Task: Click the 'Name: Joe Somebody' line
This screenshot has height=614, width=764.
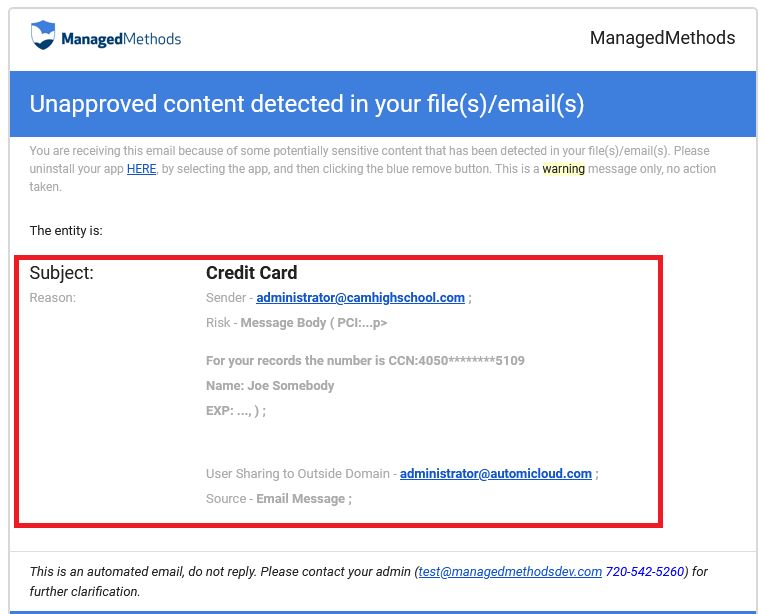Action: point(270,385)
